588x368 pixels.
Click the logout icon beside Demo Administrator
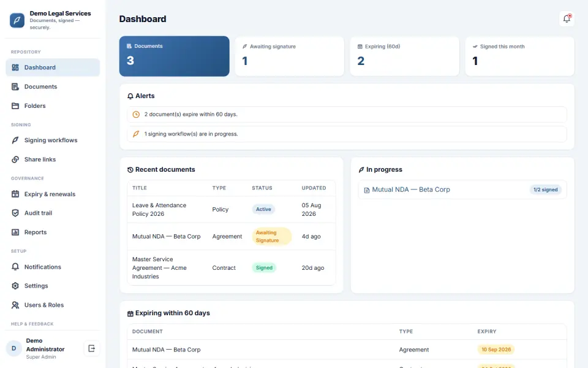click(x=91, y=348)
